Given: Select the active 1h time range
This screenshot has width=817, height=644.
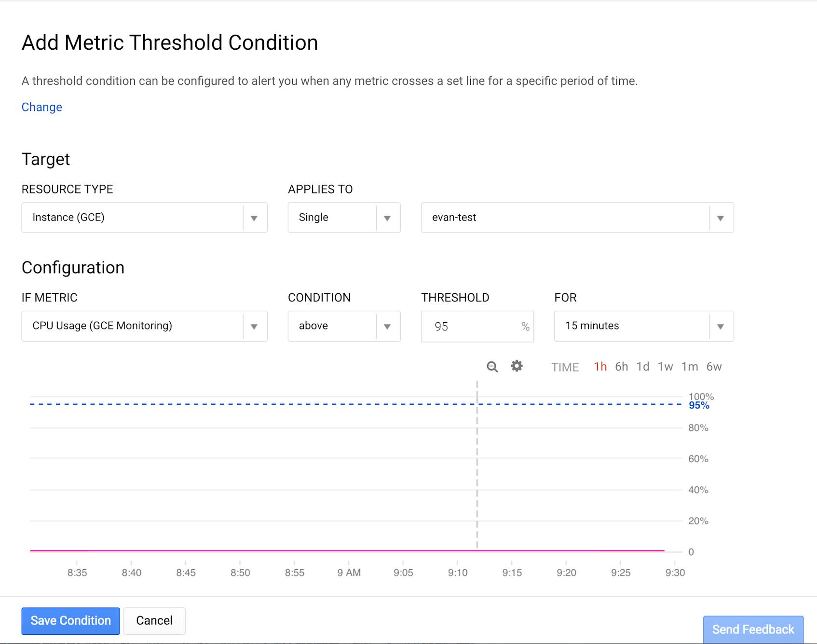Looking at the screenshot, I should [x=599, y=367].
